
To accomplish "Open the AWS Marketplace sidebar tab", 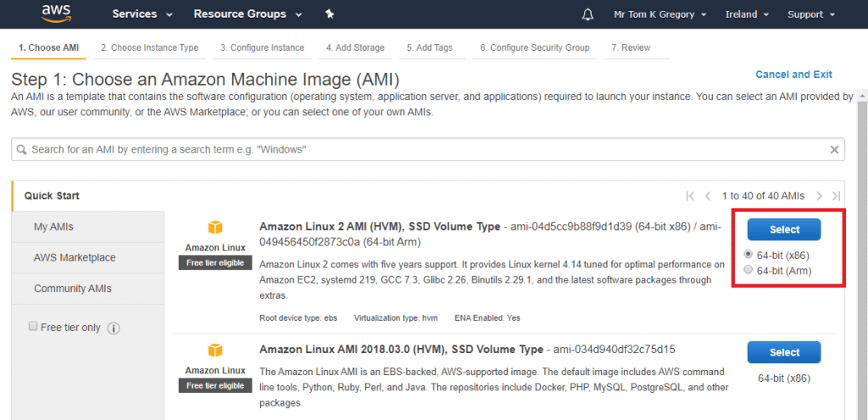I will click(75, 258).
